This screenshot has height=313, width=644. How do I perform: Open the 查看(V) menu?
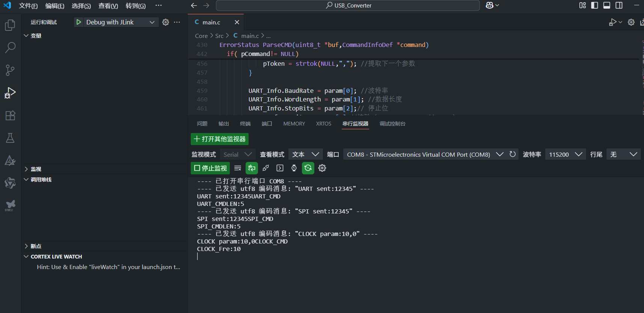[108, 6]
